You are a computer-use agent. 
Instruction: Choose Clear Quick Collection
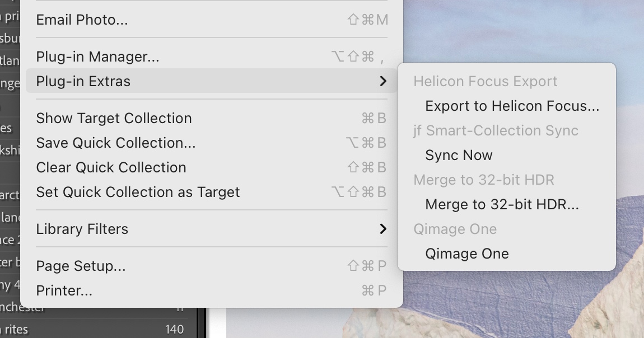tap(212, 167)
